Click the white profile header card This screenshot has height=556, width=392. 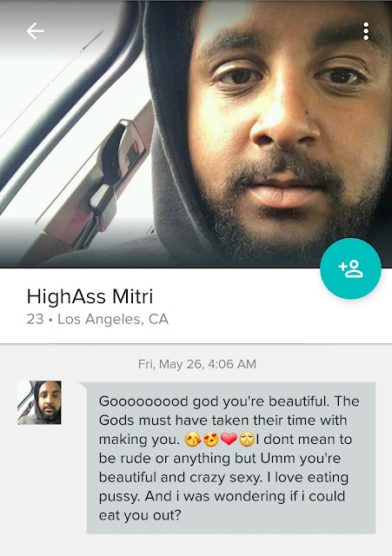(196, 306)
